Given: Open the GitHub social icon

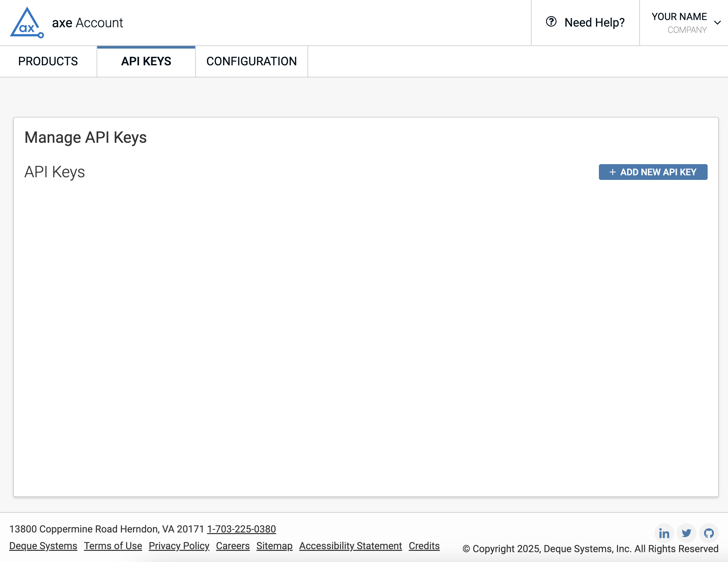Looking at the screenshot, I should (x=709, y=533).
